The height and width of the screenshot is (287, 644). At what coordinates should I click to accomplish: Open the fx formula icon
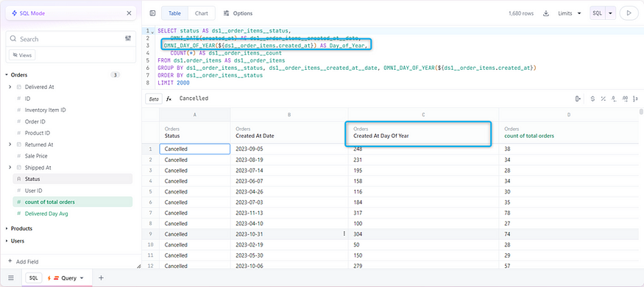(x=169, y=99)
